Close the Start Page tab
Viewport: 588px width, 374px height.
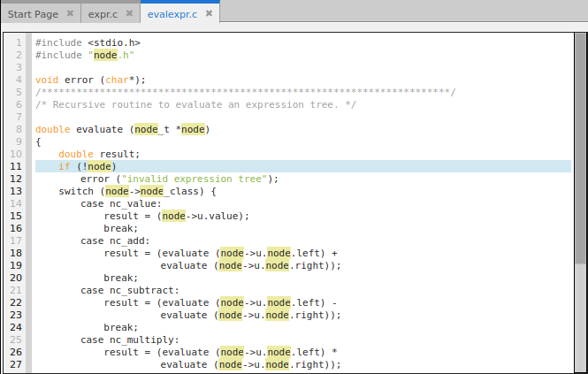pyautogui.click(x=69, y=15)
